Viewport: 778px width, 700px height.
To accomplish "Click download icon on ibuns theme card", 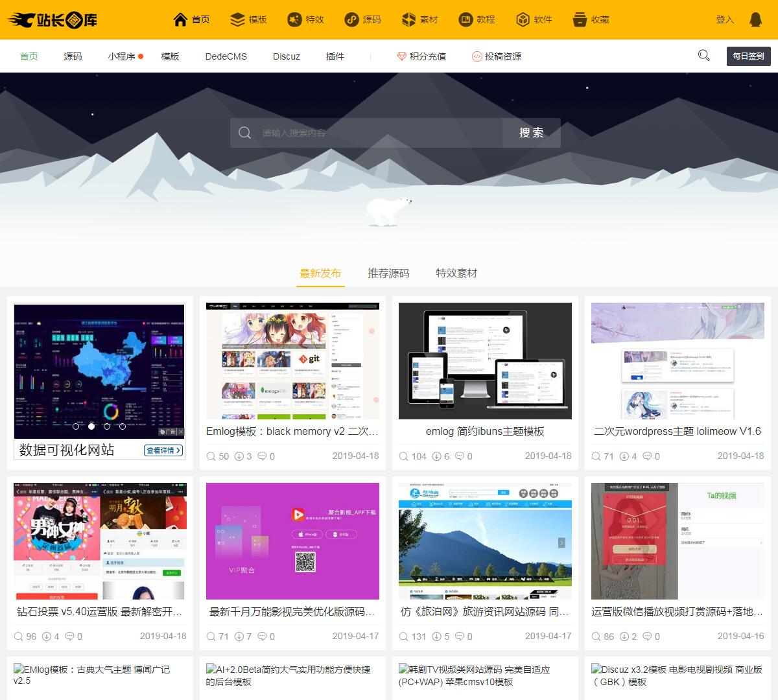I will (x=436, y=456).
